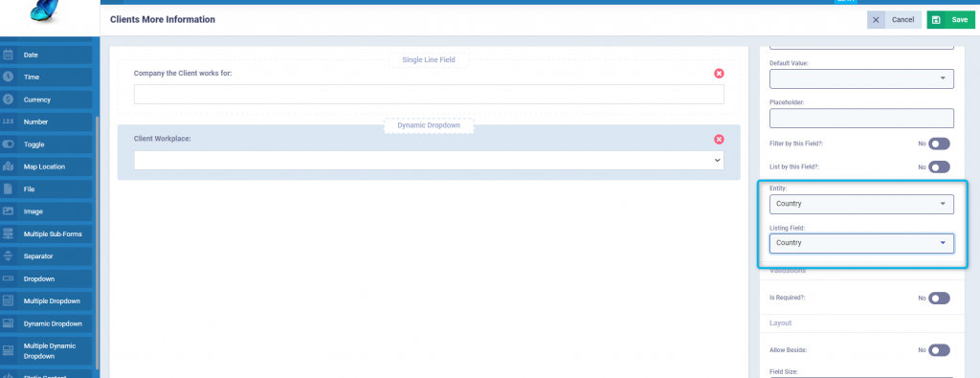The image size is (980, 378).
Task: Click the Dropdown field icon
Action: pyautogui.click(x=8, y=278)
